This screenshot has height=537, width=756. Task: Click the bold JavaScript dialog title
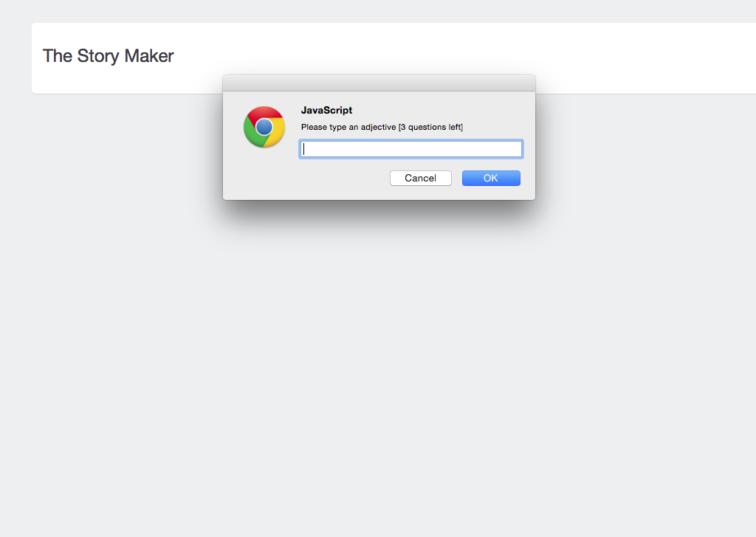click(x=326, y=111)
